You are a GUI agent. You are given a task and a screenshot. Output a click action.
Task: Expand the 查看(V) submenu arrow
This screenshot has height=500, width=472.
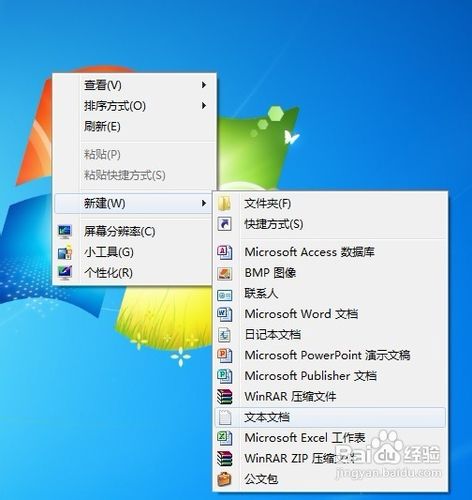204,85
